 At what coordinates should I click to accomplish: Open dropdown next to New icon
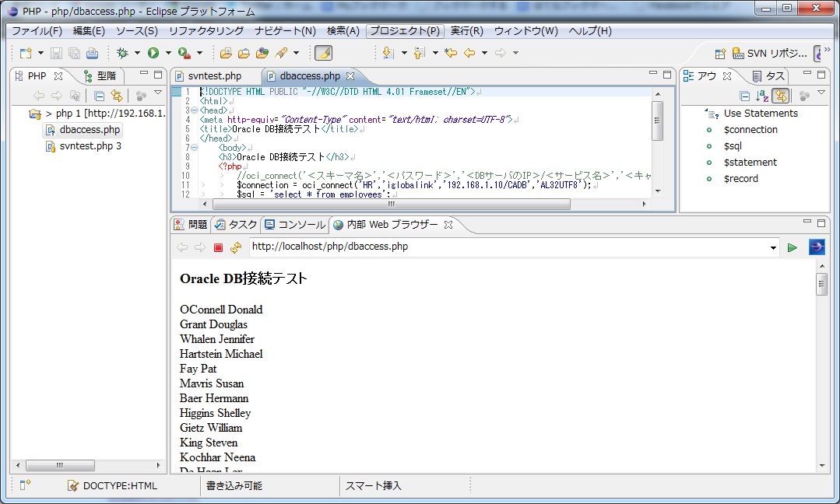click(x=40, y=53)
